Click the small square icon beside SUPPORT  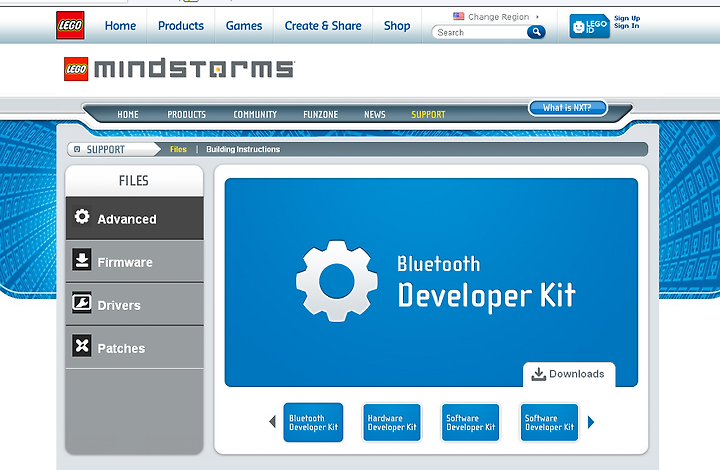(77, 149)
